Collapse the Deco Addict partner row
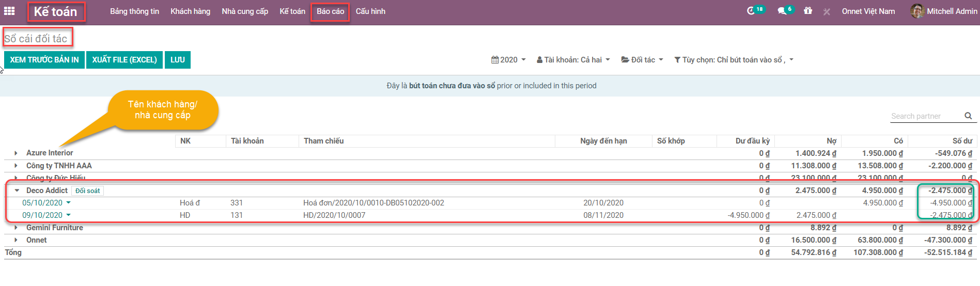Viewport: 980px width, 286px height. click(17, 190)
